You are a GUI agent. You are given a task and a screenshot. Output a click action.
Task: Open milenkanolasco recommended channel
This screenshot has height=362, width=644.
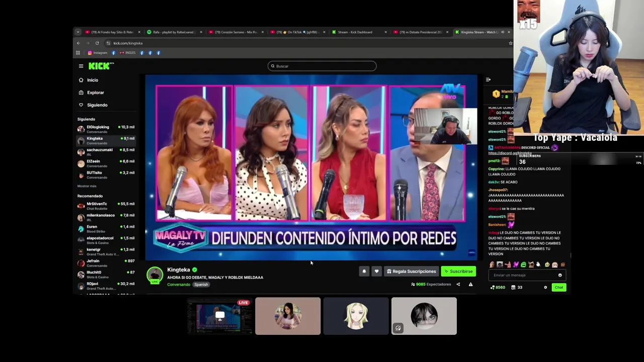tap(106, 217)
